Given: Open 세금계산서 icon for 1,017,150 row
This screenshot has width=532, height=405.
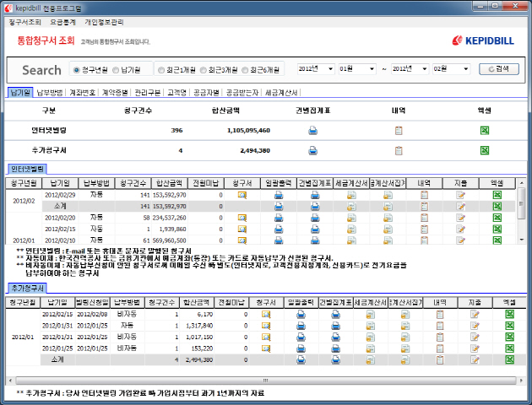Looking at the screenshot, I should coord(371,337).
